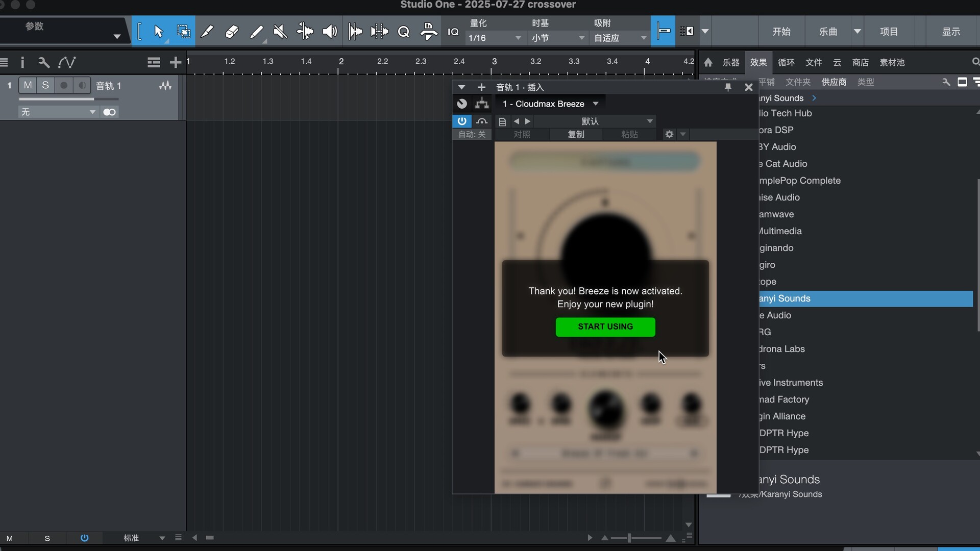The width and height of the screenshot is (980, 551).
Task: Toggle the Snap to grid button
Action: (x=663, y=31)
